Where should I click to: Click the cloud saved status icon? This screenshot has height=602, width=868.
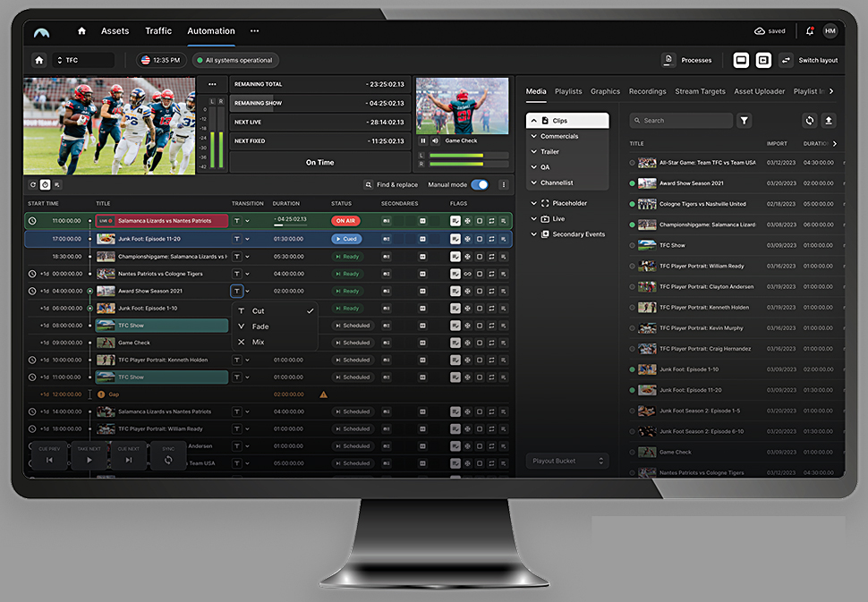(760, 31)
